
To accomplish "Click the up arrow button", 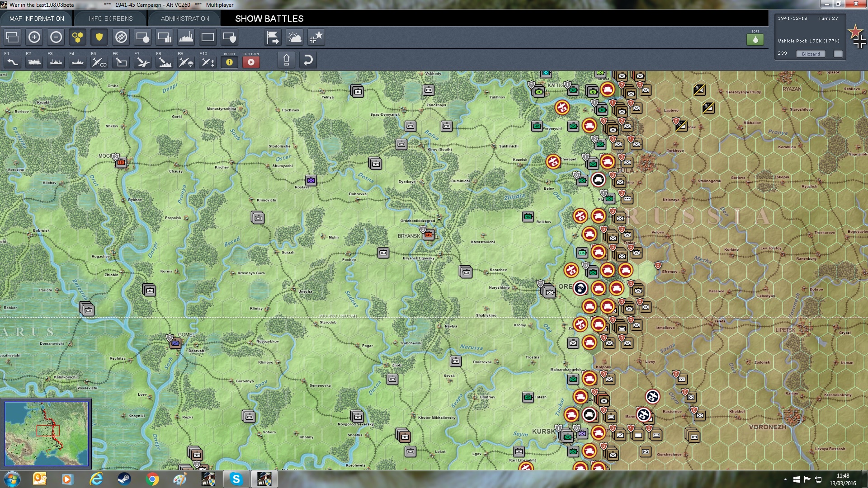I will point(287,60).
